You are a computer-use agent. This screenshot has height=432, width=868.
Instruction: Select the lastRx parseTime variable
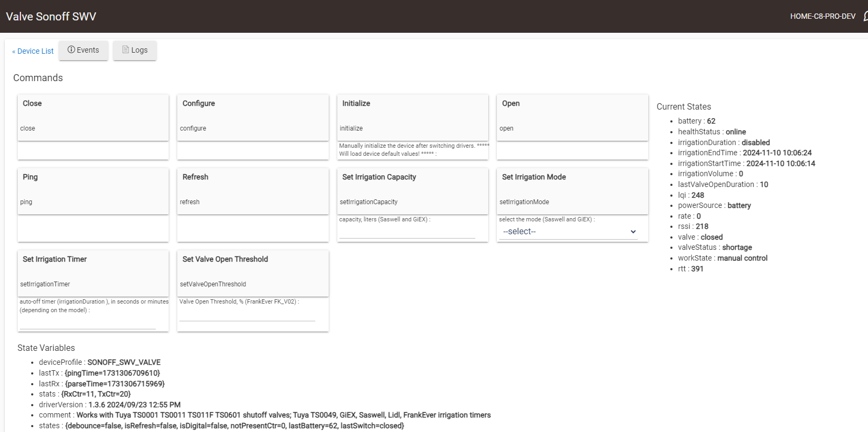(102, 384)
